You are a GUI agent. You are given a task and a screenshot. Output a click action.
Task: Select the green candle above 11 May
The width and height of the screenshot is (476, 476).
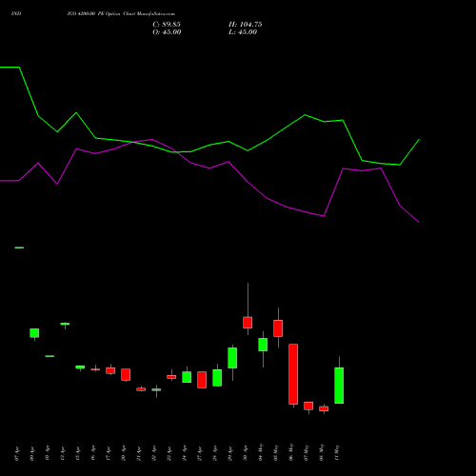pyautogui.click(x=339, y=386)
